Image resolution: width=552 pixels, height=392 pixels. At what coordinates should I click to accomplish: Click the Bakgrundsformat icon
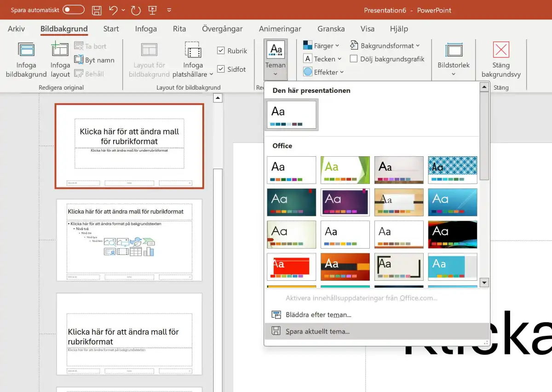[354, 45]
